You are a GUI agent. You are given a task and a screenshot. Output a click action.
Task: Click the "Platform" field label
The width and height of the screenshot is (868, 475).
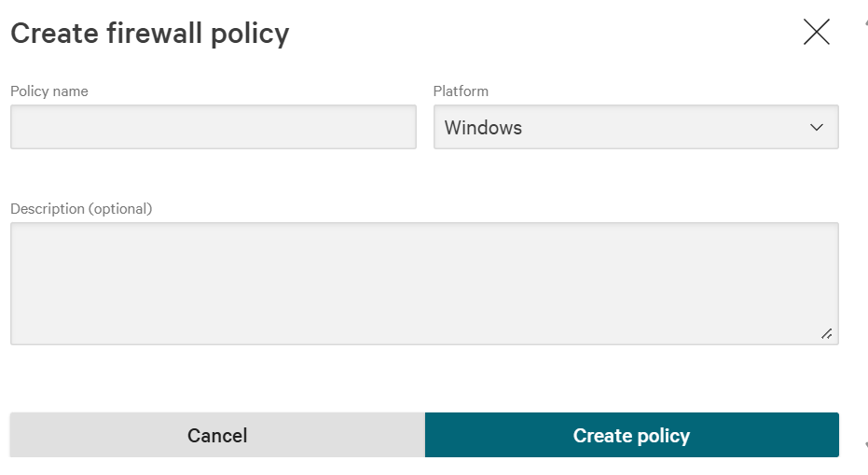(461, 91)
